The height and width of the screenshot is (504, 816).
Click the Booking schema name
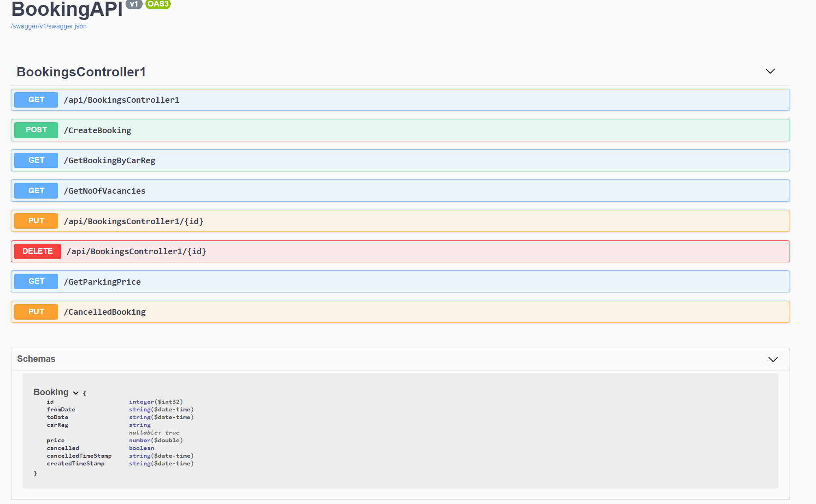point(51,392)
